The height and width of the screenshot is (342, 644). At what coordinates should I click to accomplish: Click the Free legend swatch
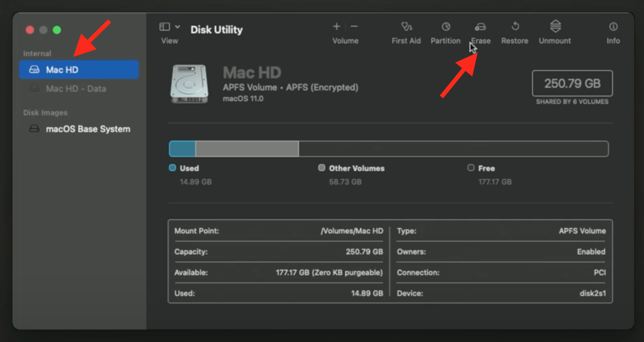click(x=471, y=168)
